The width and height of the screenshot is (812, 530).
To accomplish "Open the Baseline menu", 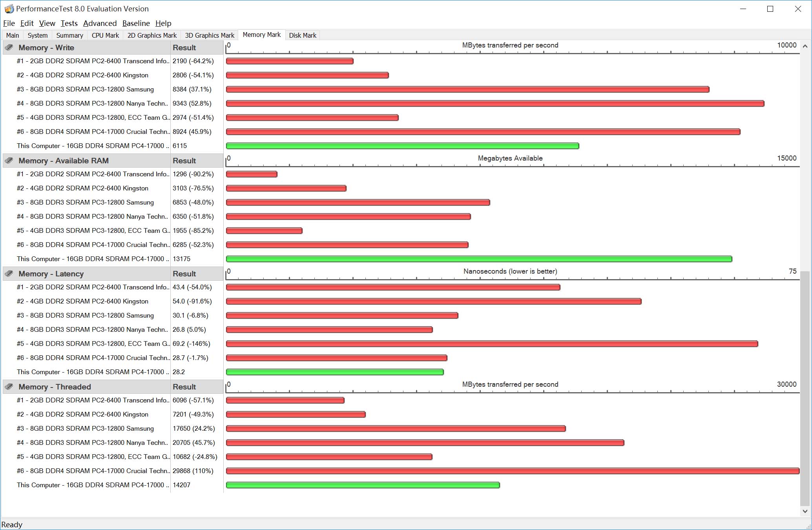I will pos(136,23).
